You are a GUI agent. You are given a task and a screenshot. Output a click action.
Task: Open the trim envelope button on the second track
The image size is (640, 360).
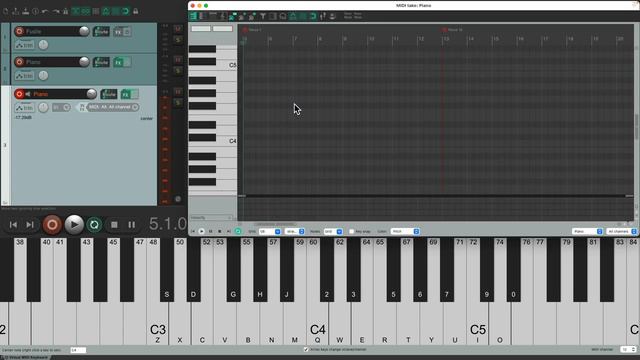(24, 76)
